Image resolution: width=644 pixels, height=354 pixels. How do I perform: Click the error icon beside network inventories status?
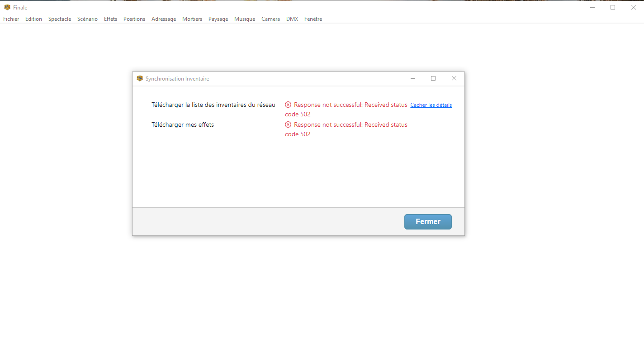coord(288,105)
